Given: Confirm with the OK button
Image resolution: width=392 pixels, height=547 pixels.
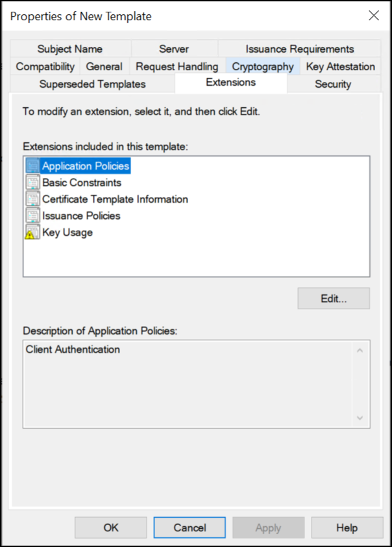Looking at the screenshot, I should pyautogui.click(x=111, y=528).
